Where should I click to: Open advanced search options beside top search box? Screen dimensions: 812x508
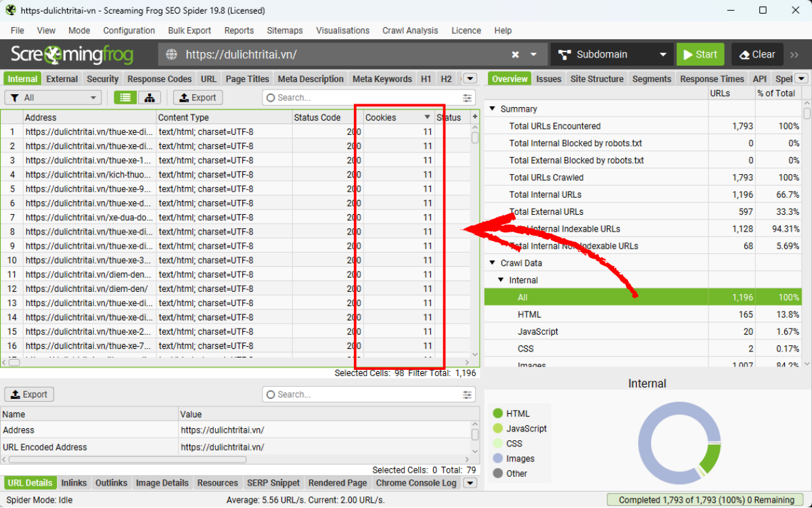pyautogui.click(x=467, y=97)
